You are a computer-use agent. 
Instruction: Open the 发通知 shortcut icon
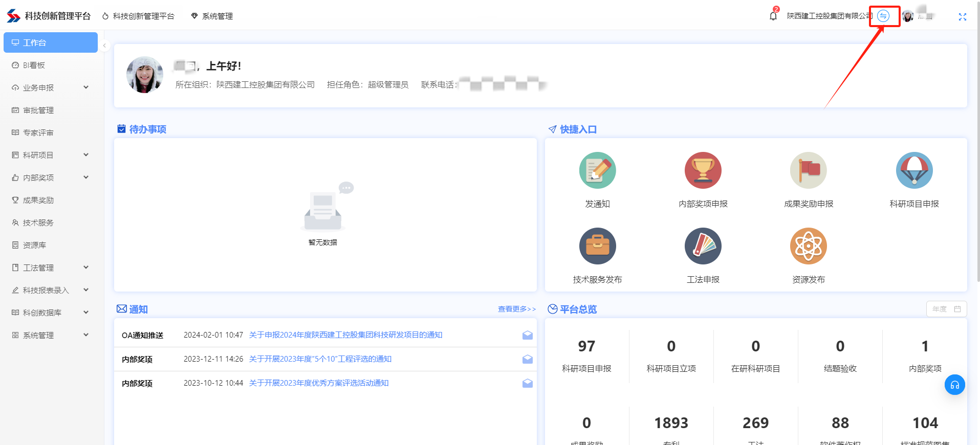tap(597, 170)
